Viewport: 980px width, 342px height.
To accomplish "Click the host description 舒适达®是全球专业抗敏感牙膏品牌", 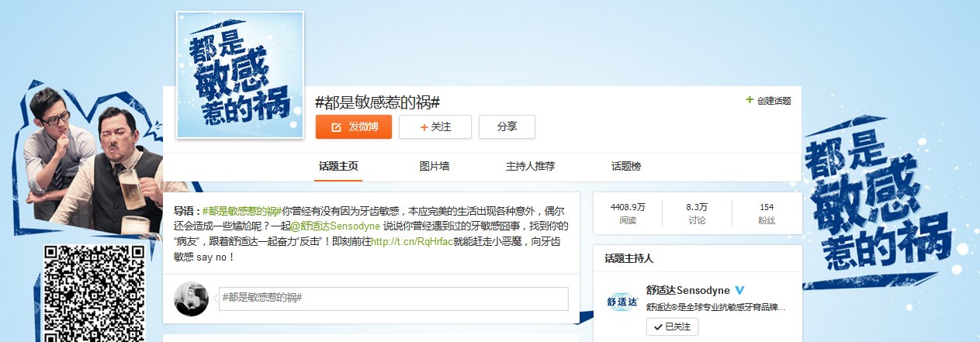I will click(x=716, y=307).
